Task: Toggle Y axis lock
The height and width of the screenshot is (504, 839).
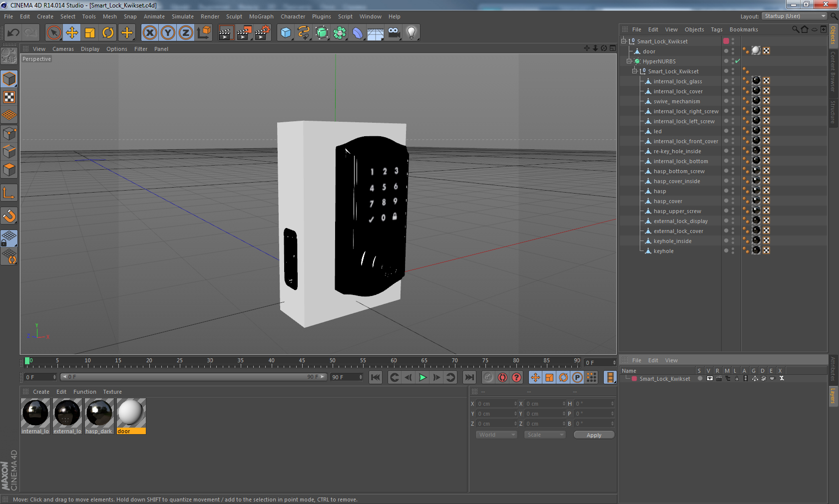Action: pyautogui.click(x=168, y=33)
